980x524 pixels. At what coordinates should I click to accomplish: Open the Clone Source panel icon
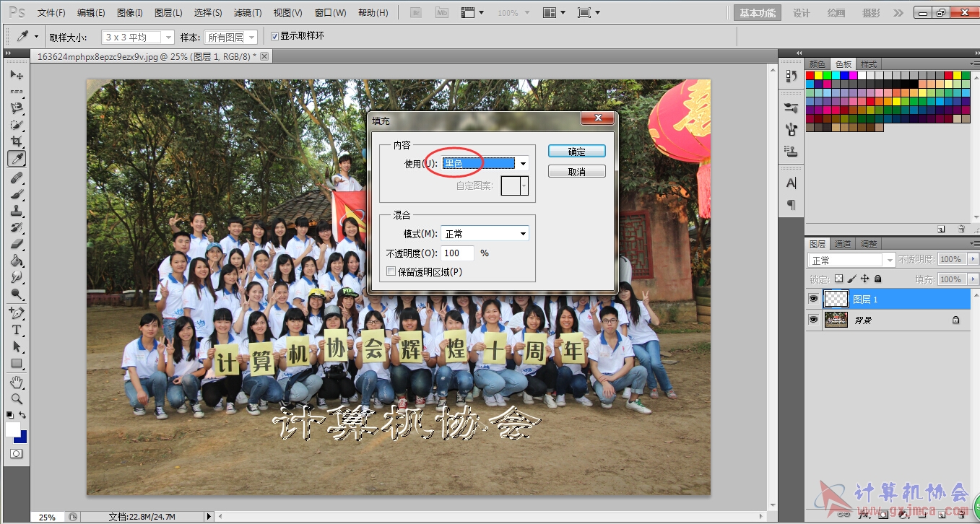tap(791, 151)
